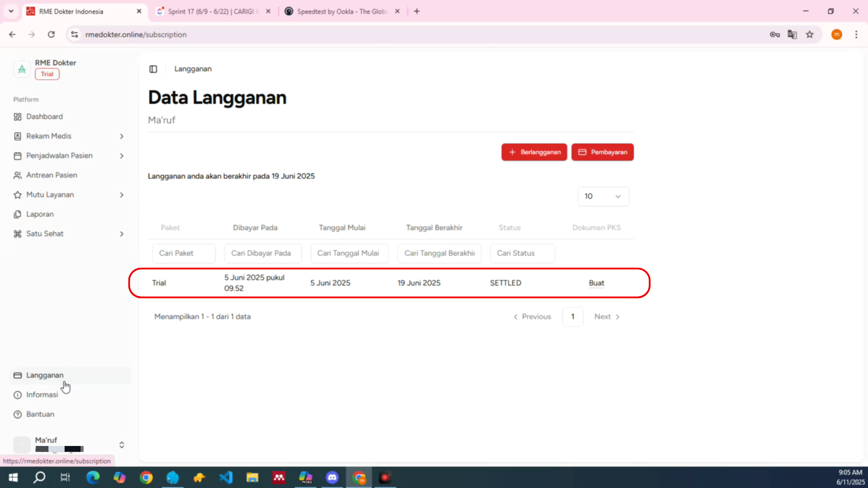Open rows-per-page dropdown showing 10

click(x=603, y=197)
